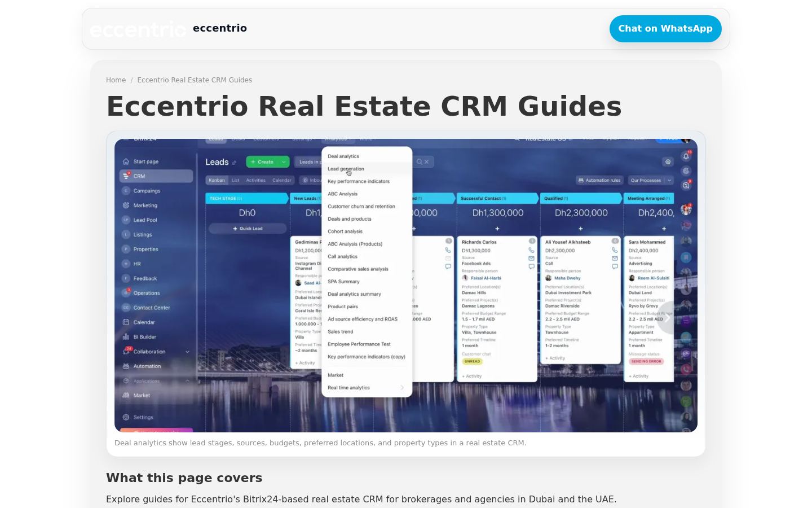Click phone icon on Richards Carlos card
The image size is (812, 508).
pos(531,250)
